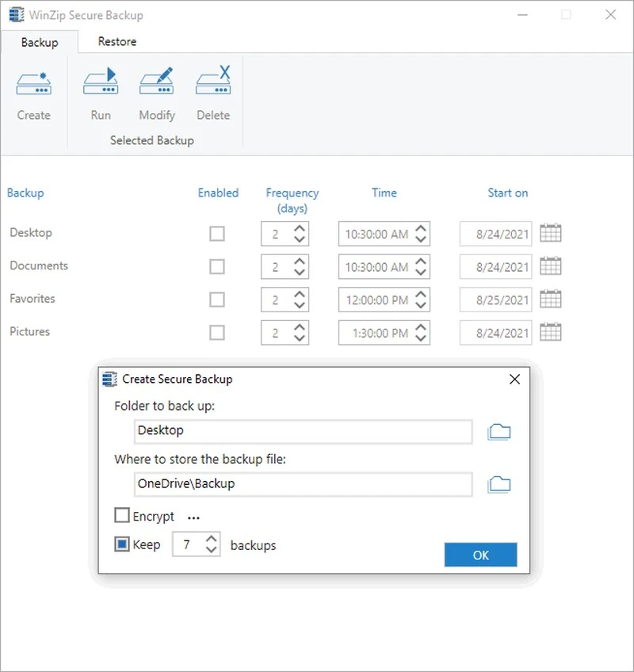Toggle the Encrypt option
This screenshot has width=634, height=672.
pos(122,515)
